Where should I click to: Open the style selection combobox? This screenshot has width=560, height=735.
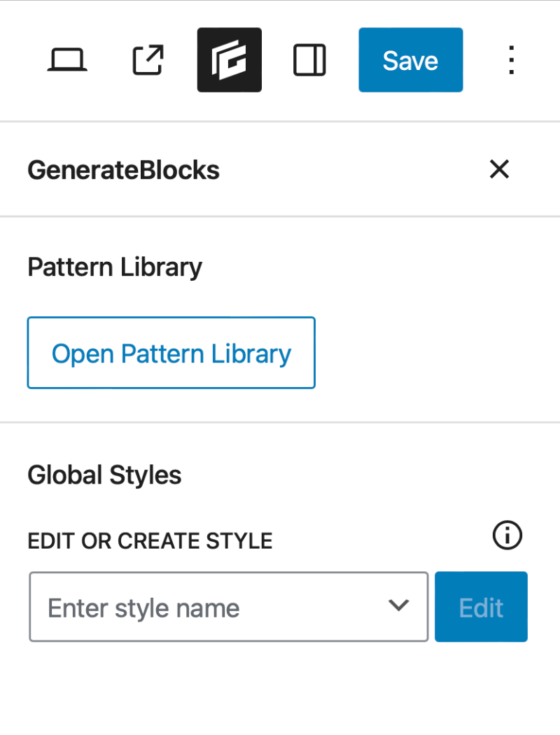point(228,607)
